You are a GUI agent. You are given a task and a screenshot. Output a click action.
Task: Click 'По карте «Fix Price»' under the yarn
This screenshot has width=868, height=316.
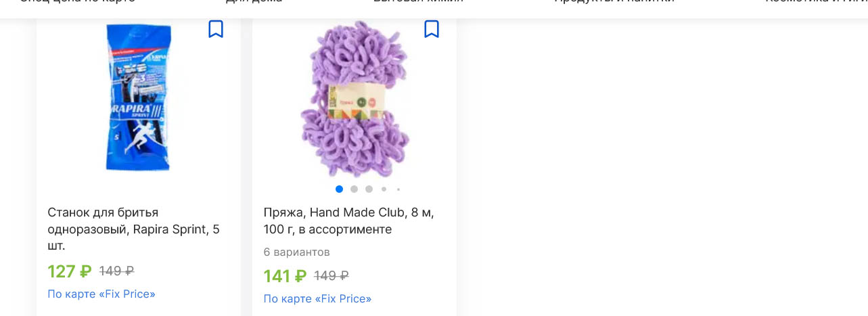(317, 299)
